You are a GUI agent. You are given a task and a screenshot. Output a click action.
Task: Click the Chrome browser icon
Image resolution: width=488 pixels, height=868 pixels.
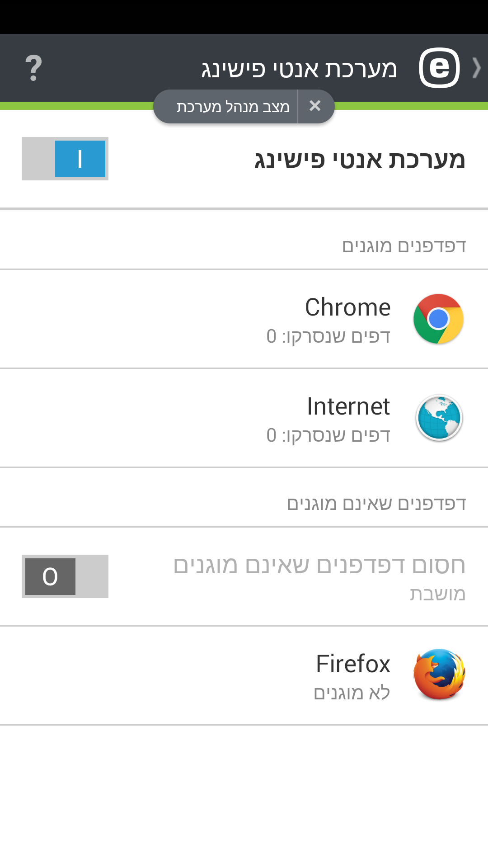click(438, 319)
